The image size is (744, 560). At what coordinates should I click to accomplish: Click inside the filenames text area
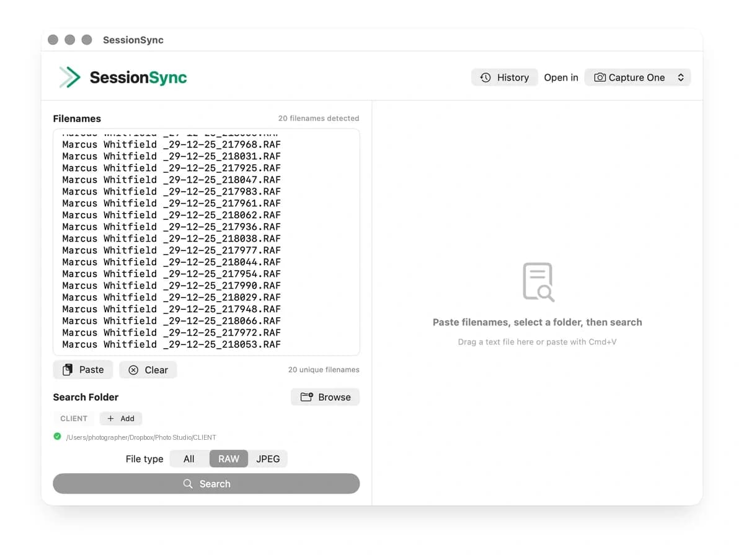(x=206, y=242)
